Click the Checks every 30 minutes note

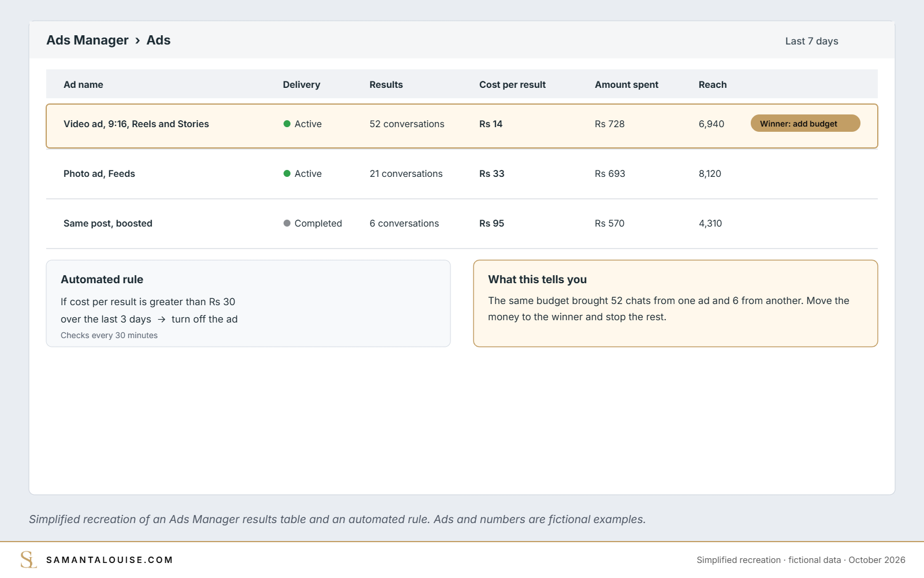click(109, 336)
